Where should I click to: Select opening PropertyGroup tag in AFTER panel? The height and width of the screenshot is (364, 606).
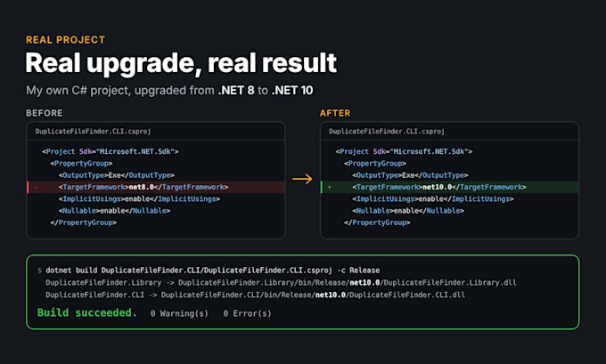click(x=375, y=163)
